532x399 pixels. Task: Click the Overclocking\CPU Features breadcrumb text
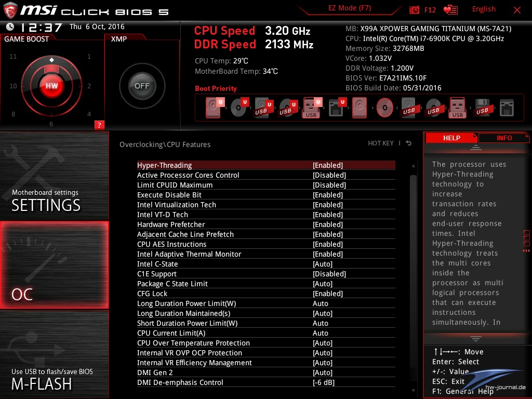coord(165,144)
